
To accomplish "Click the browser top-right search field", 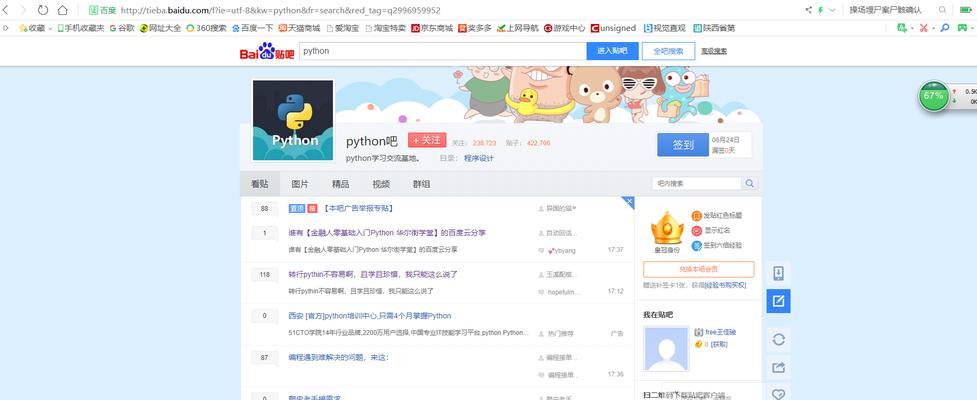I will coord(890,10).
